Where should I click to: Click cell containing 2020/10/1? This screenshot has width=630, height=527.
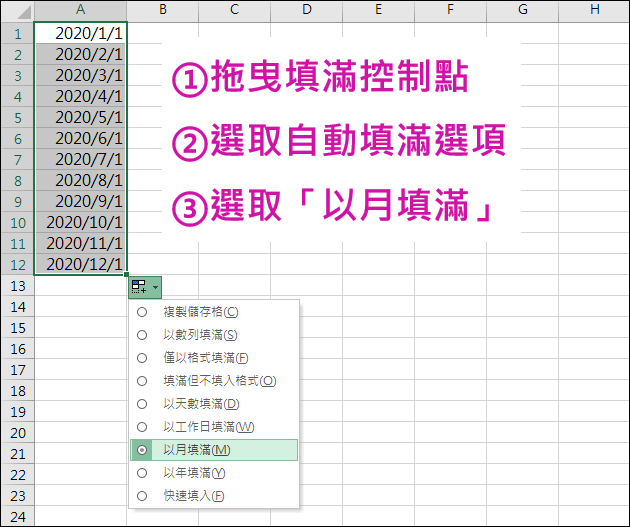(x=81, y=223)
